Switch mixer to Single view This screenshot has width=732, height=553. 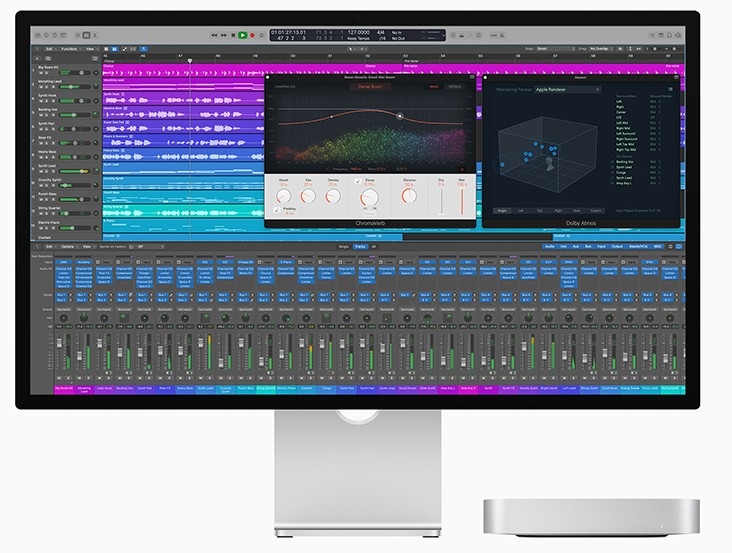point(344,246)
